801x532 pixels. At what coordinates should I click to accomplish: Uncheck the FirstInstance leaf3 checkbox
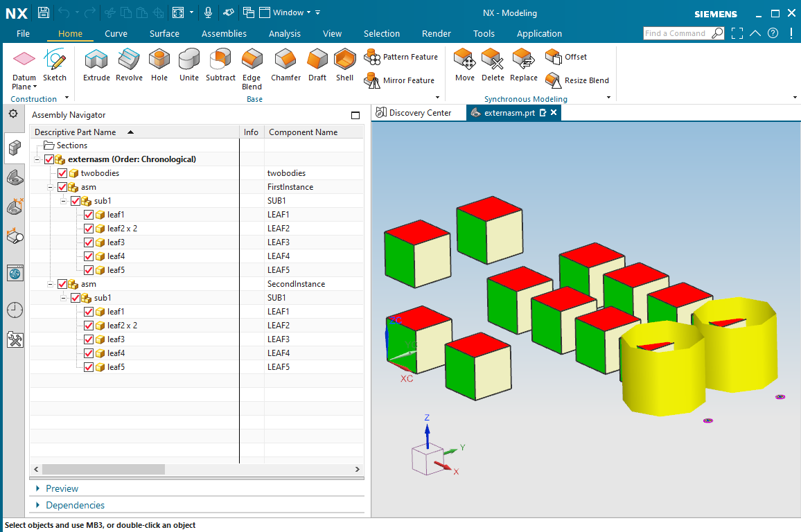89,242
